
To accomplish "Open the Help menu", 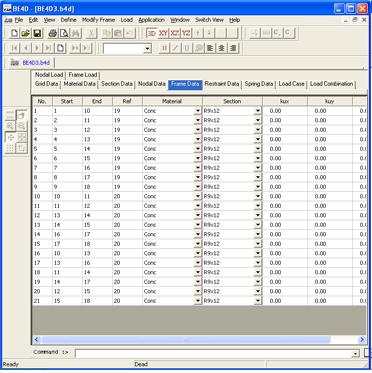I will (234, 20).
